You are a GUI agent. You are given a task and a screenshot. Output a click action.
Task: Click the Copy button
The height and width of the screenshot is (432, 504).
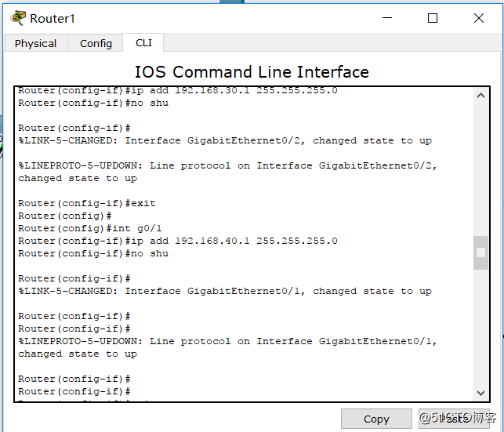pyautogui.click(x=376, y=419)
